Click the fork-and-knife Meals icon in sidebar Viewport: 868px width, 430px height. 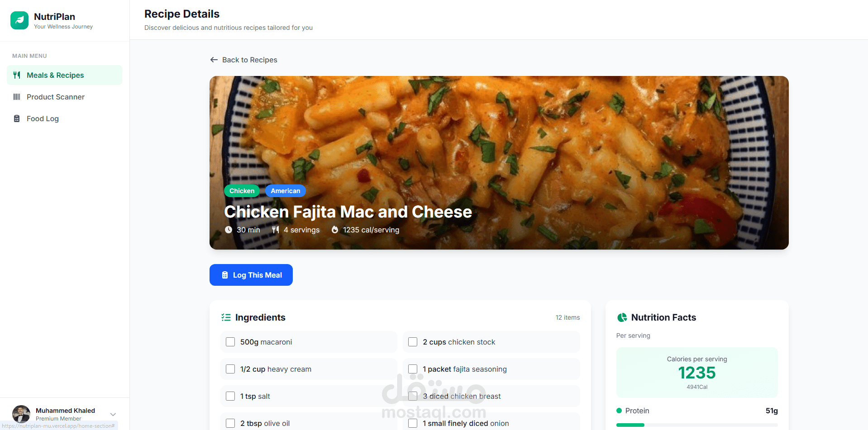(x=17, y=75)
